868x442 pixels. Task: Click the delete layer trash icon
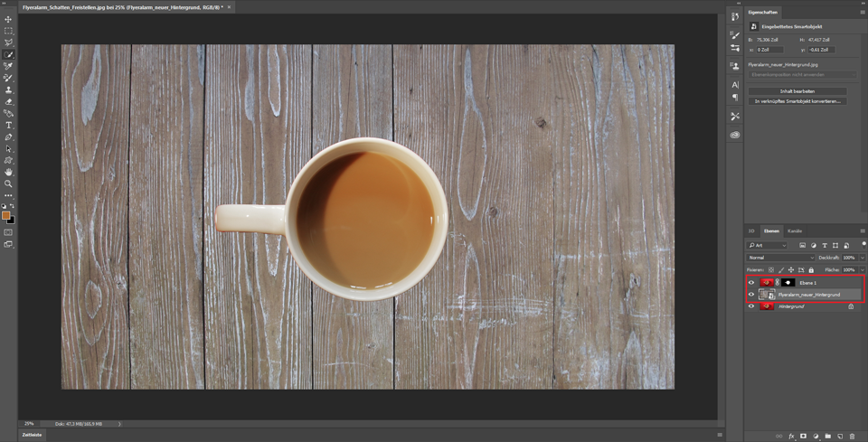852,436
